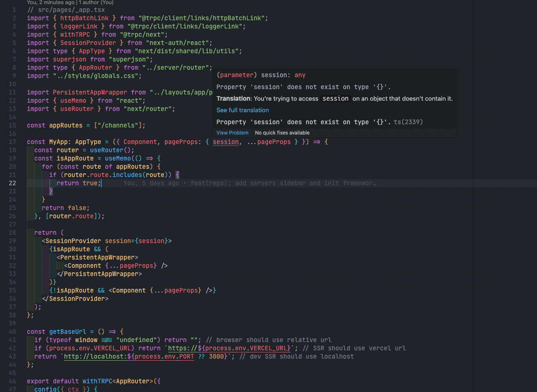
Task: Click !isAppRoute on line 35
Action: point(73,290)
